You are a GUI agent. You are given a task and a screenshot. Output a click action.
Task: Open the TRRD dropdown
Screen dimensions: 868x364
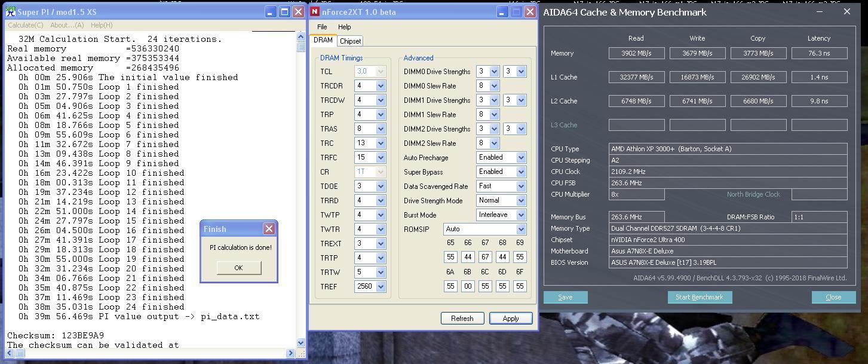(381, 200)
